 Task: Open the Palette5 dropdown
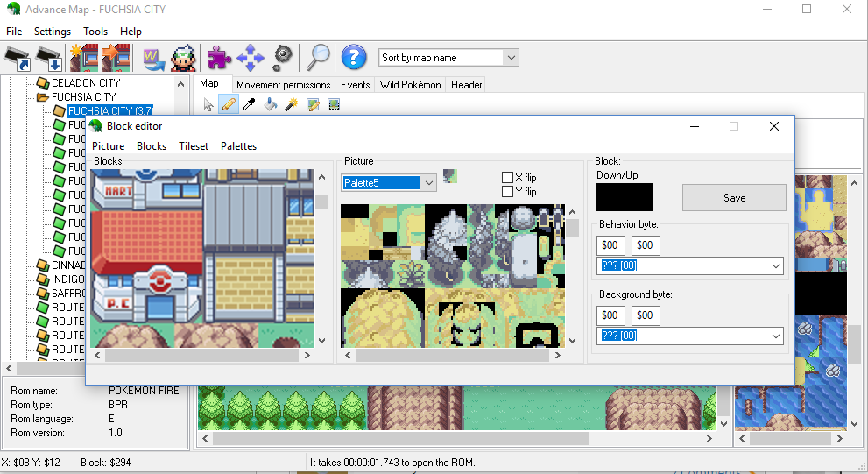tap(429, 183)
